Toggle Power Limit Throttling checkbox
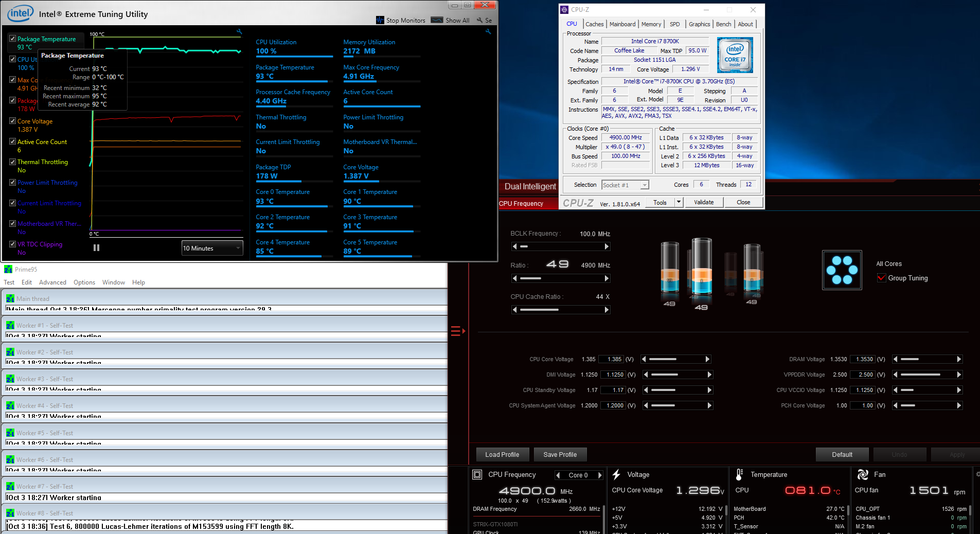 click(x=12, y=182)
